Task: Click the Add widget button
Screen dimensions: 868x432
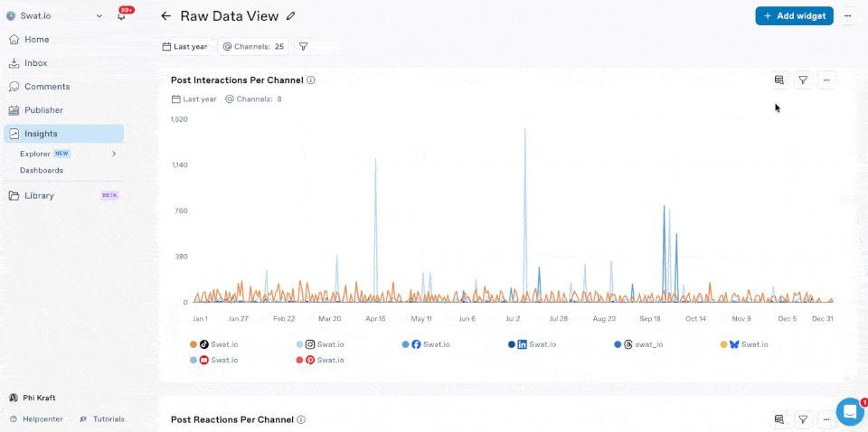Action: [794, 16]
